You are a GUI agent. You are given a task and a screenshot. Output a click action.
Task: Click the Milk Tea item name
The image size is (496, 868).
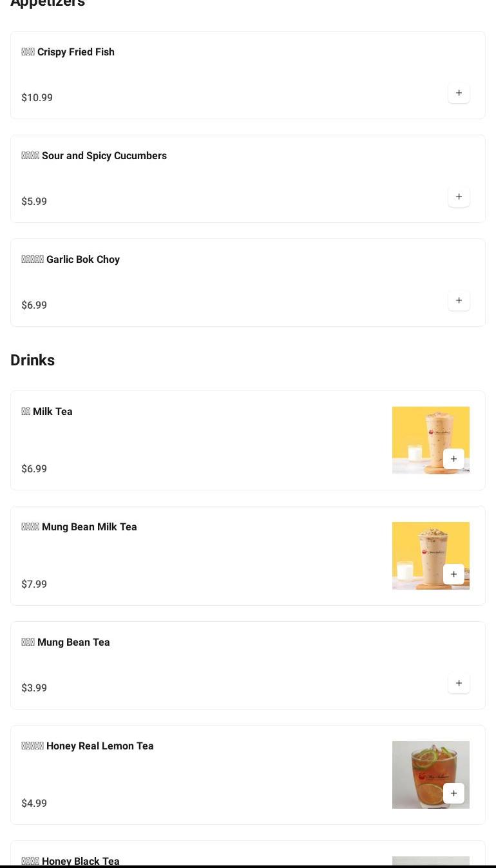(52, 412)
